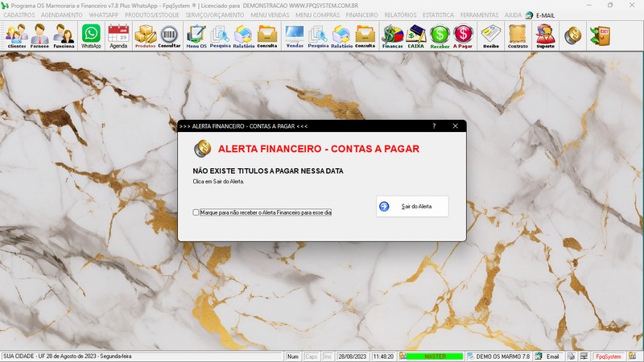Open the ESTATISTICA menu
644x362 pixels.
click(438, 15)
